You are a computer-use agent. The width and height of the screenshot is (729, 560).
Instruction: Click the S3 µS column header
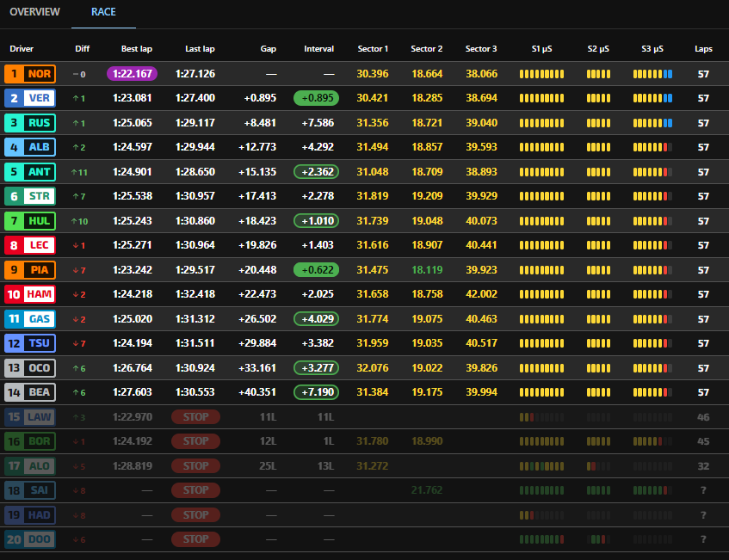click(652, 49)
